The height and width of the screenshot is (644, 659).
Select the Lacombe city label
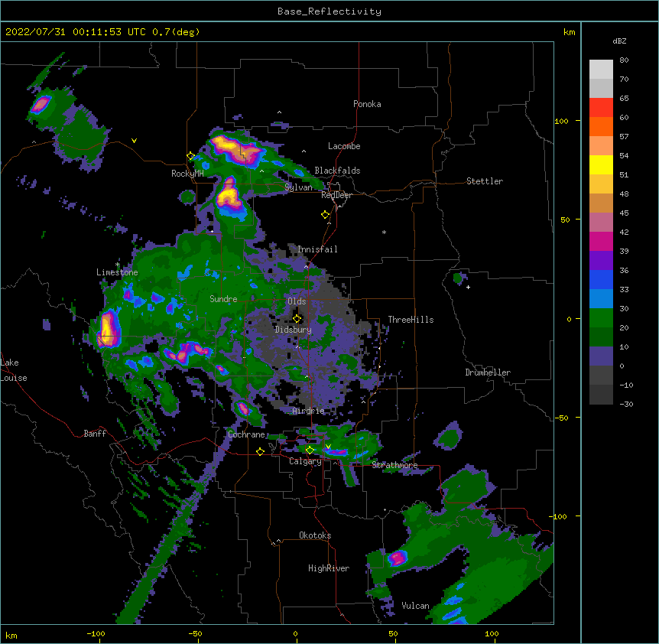344,146
